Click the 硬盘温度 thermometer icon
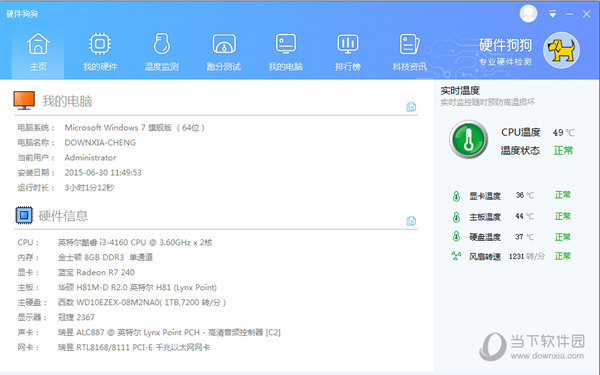 [x=456, y=236]
